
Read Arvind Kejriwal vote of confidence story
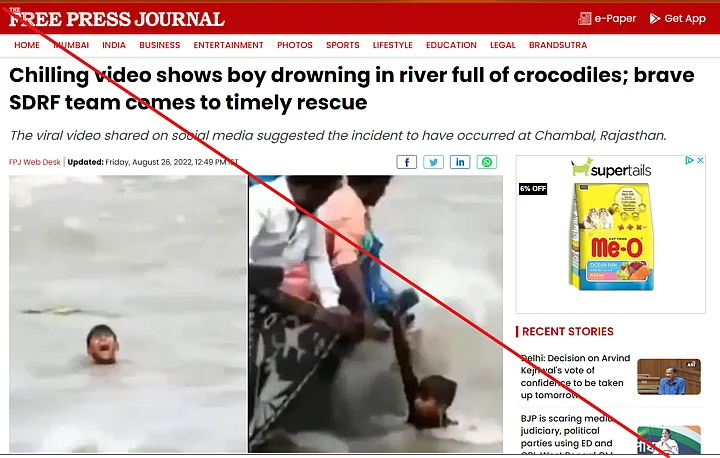click(x=575, y=376)
